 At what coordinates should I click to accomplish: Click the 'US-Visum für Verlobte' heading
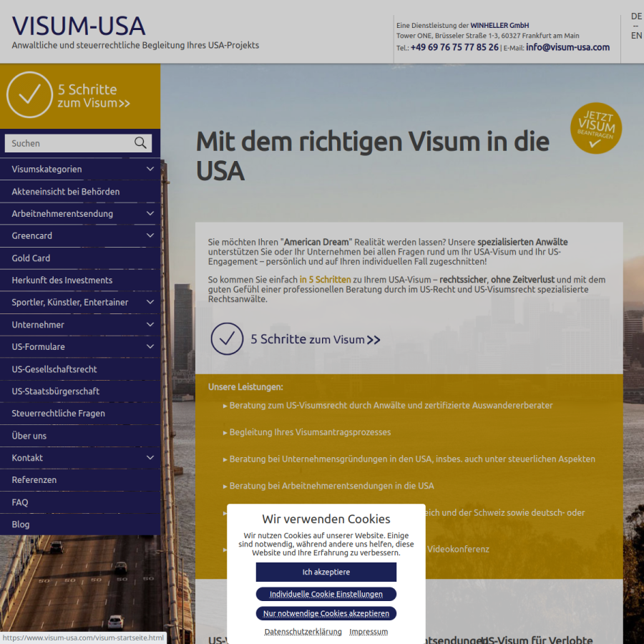[537, 639]
